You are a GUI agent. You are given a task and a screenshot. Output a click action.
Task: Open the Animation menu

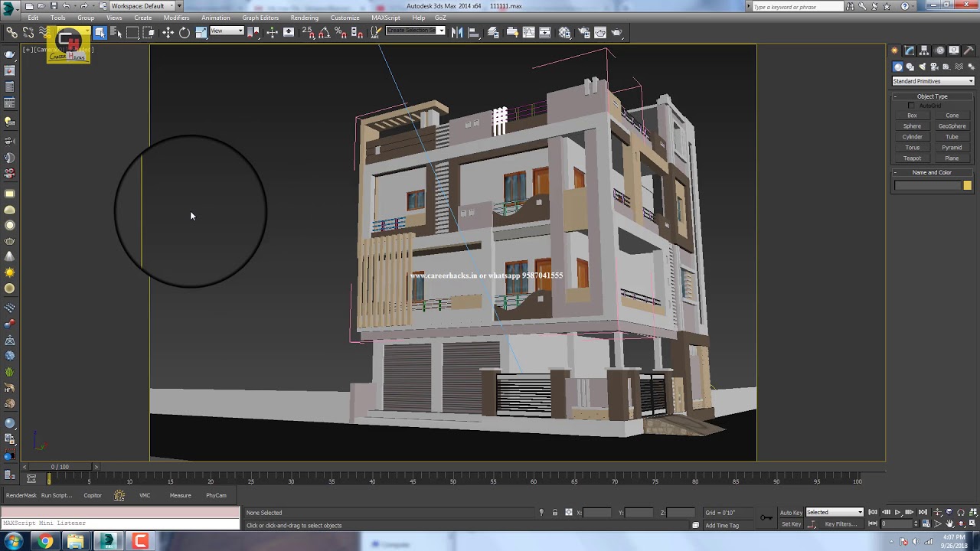[x=215, y=18]
